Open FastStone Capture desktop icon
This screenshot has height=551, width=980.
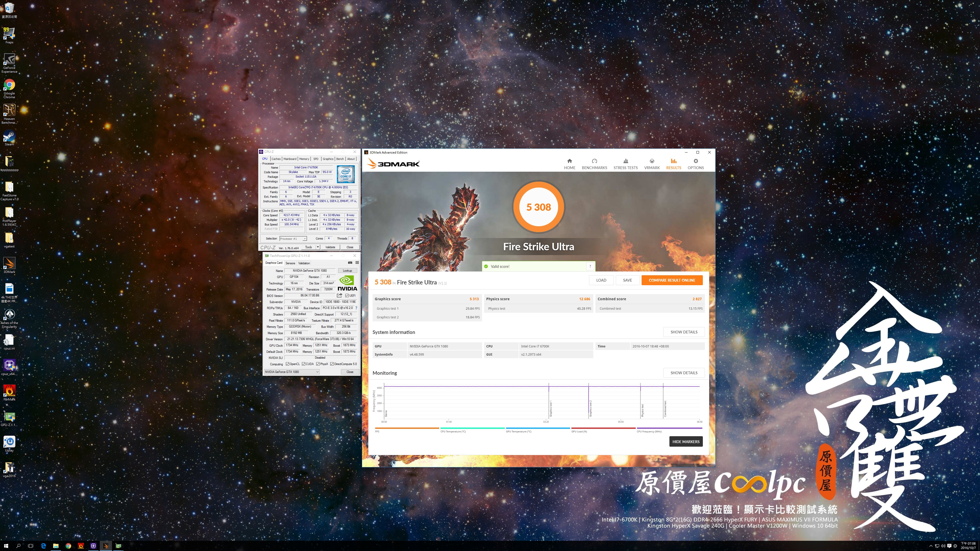coord(9,191)
